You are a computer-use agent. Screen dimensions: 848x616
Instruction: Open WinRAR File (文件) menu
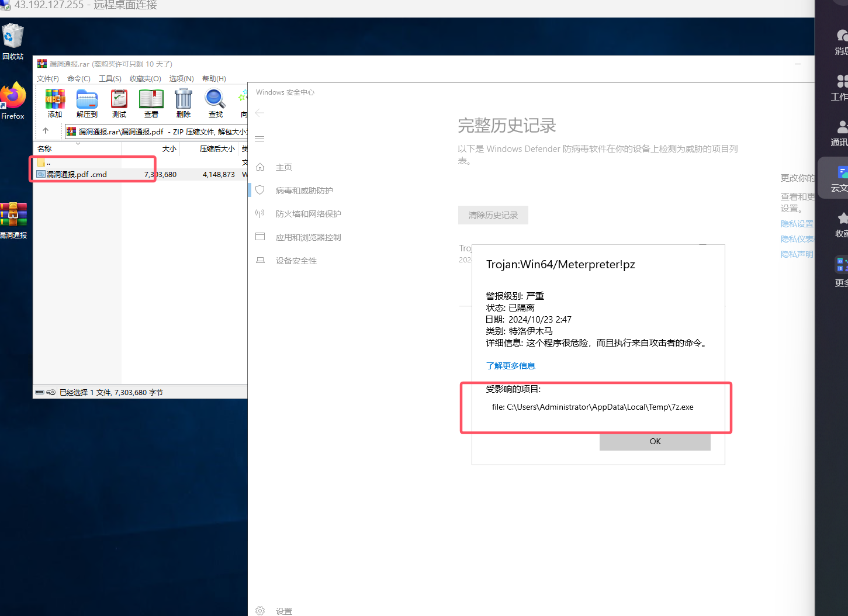coord(48,78)
